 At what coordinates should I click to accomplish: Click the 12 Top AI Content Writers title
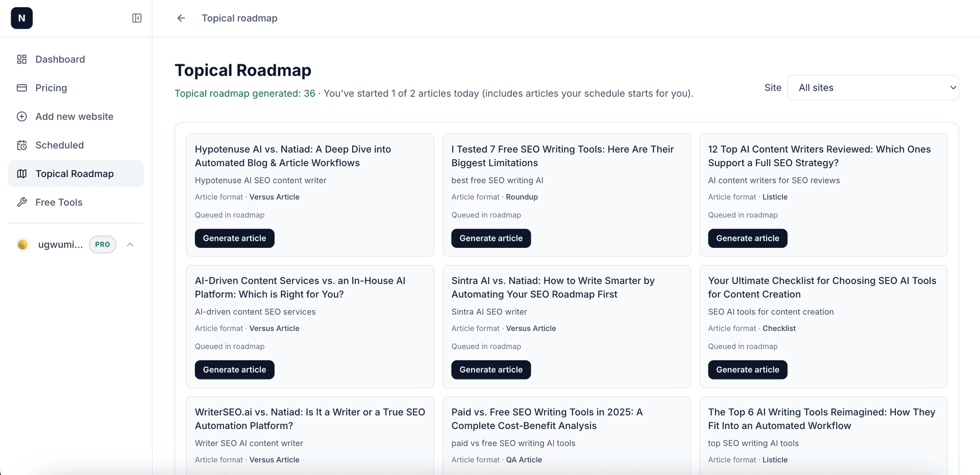click(819, 156)
